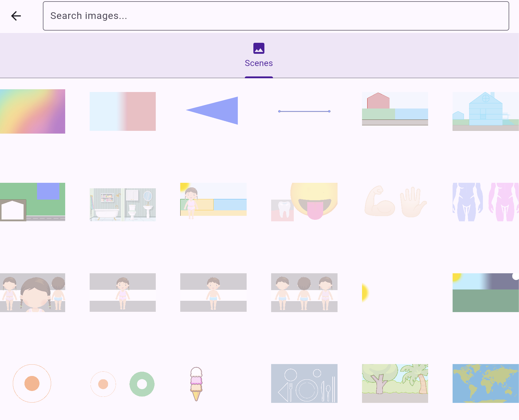Screen dimensions: 519x420
Task: Choose the thin blue line image
Action: [x=304, y=111]
